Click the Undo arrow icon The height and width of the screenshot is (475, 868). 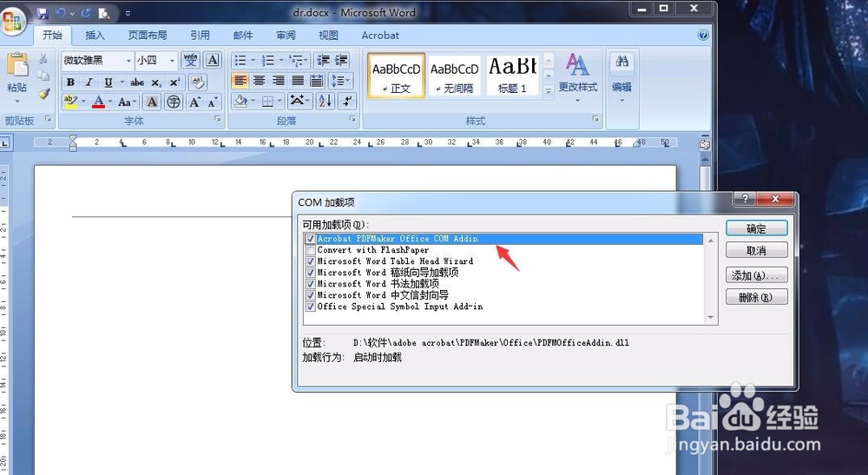61,13
